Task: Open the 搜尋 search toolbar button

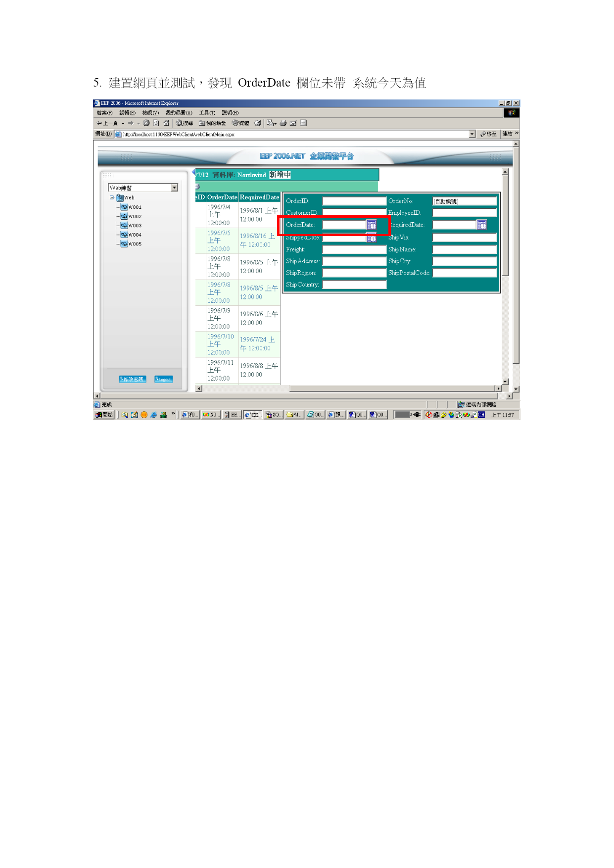Action: point(185,123)
